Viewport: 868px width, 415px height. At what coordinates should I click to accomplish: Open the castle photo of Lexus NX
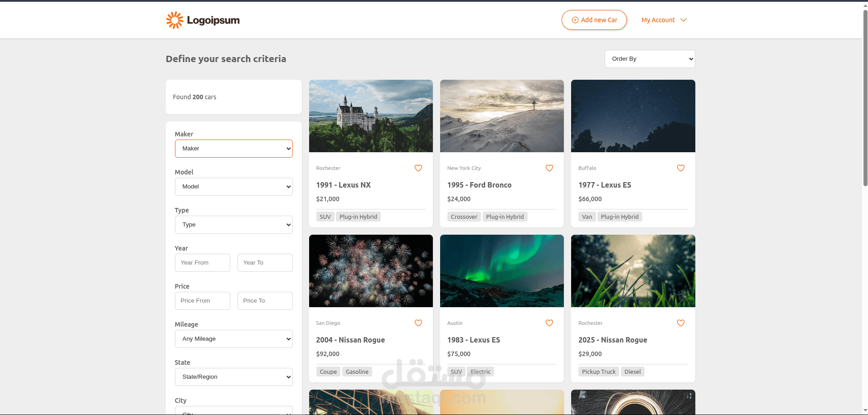(371, 116)
